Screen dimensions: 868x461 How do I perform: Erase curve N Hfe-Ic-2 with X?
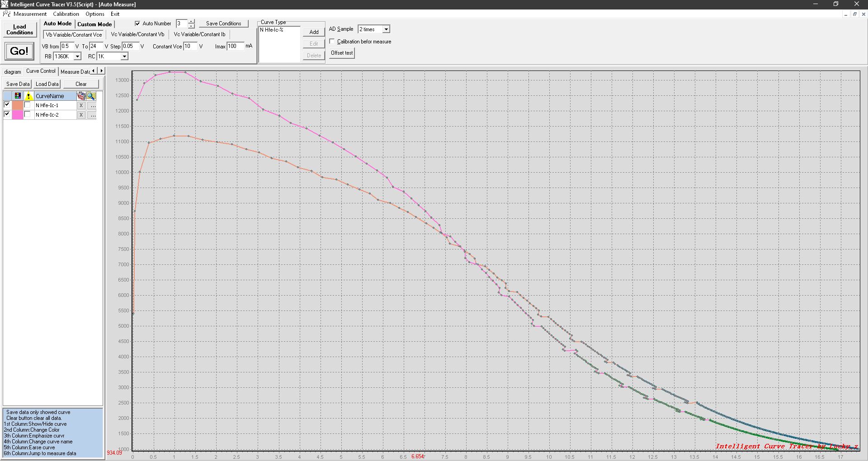click(x=81, y=115)
